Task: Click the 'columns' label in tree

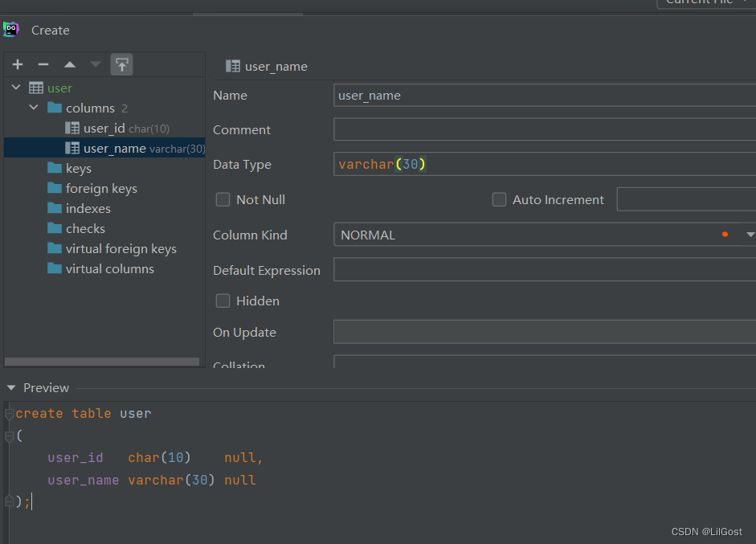Action: click(90, 108)
